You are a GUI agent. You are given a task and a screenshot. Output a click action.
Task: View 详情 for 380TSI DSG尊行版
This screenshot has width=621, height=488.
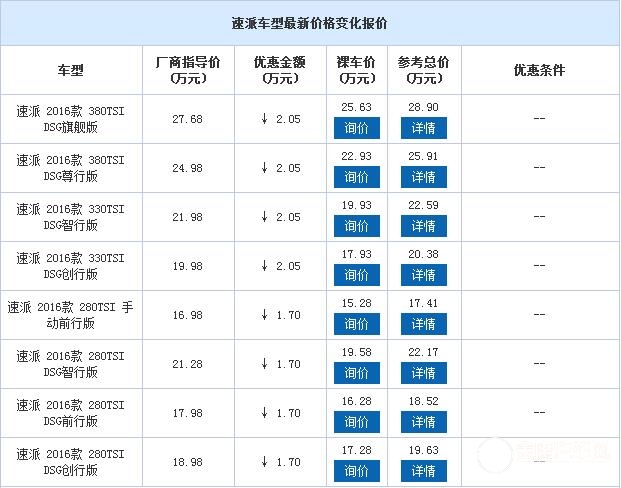click(x=424, y=177)
